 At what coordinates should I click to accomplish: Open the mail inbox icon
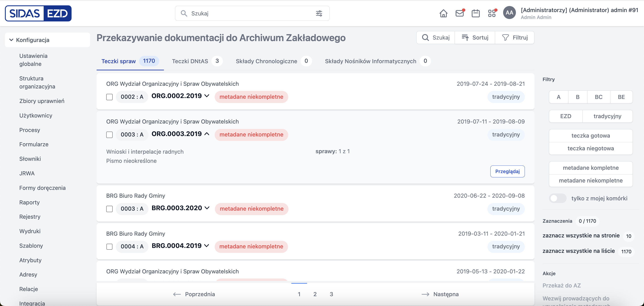460,13
